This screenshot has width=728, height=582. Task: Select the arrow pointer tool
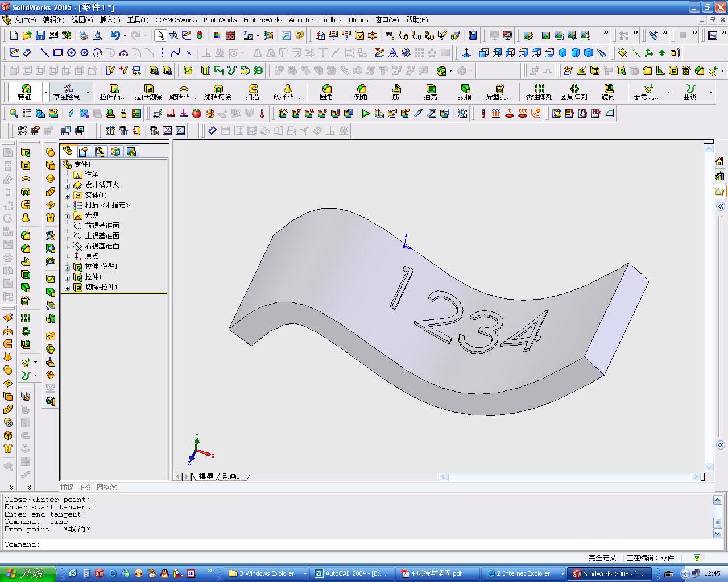point(160,35)
